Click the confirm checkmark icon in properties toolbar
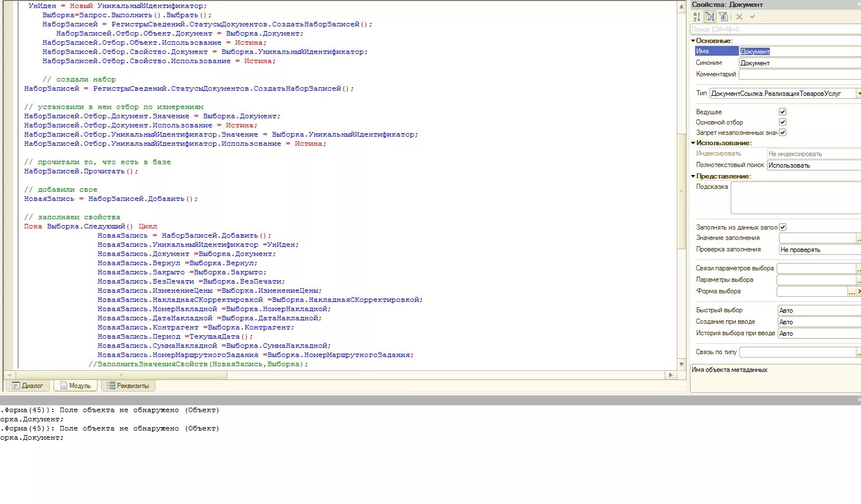Screen dimensions: 861x504 753,17
